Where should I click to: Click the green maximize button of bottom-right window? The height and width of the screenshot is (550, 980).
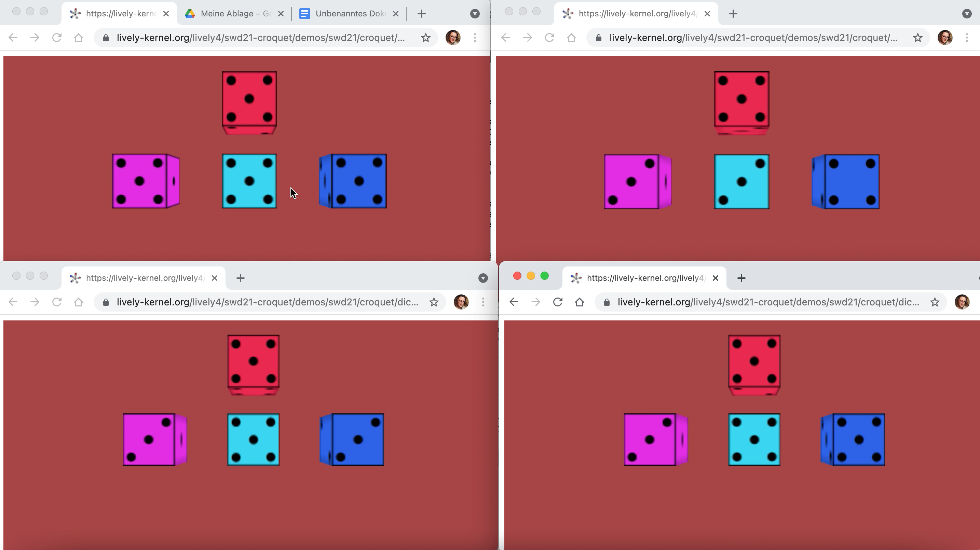tap(544, 276)
